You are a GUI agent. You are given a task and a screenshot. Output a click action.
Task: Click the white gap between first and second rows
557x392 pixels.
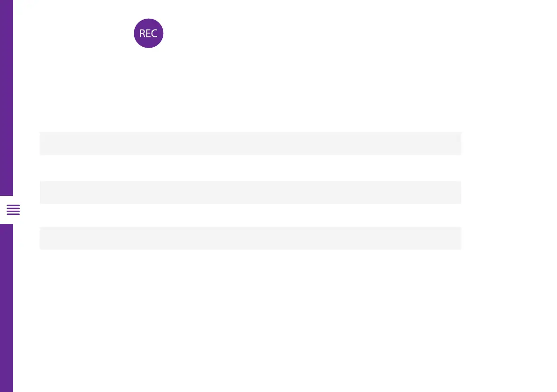pyautogui.click(x=250, y=168)
